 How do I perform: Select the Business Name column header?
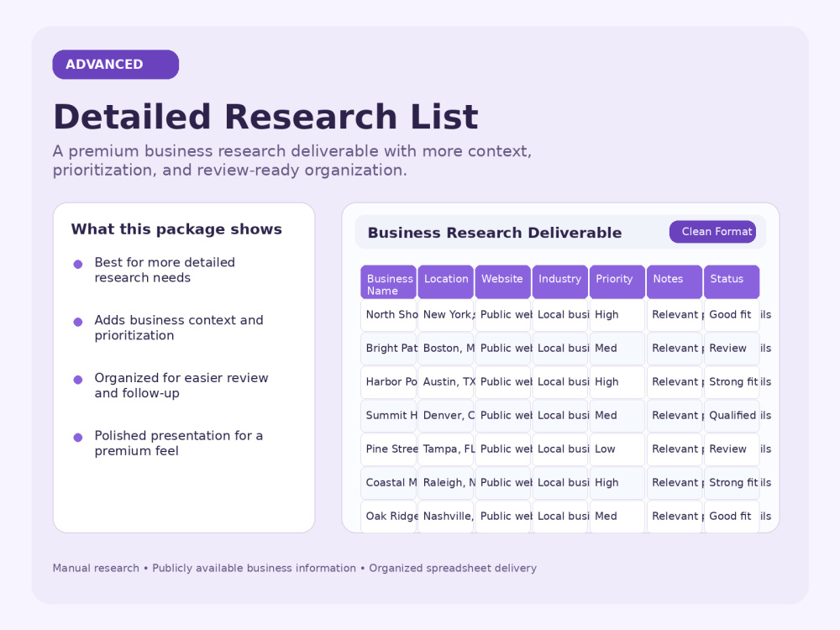[388, 281]
